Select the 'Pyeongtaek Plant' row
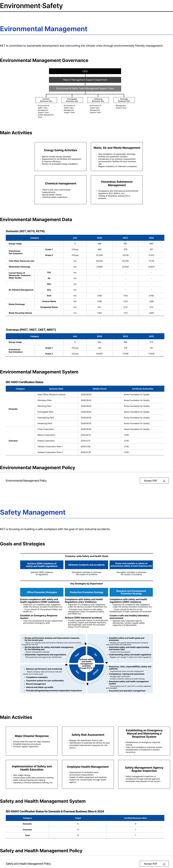Image resolution: width=173 pixels, height=868 pixels. (x=100, y=412)
